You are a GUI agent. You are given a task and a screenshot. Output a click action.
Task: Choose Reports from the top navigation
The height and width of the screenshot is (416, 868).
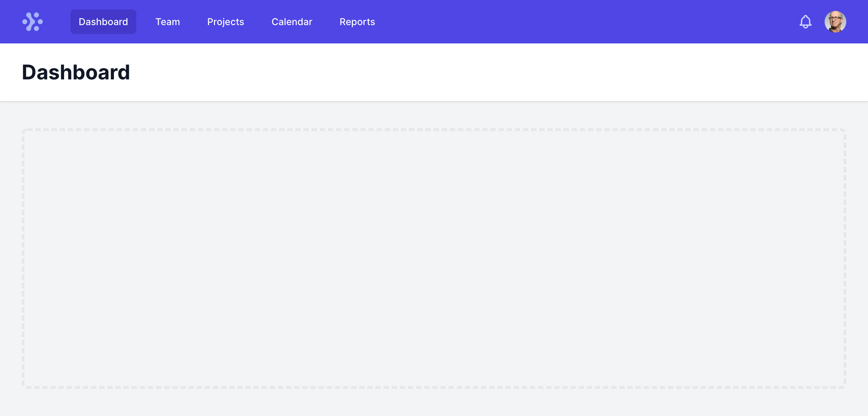point(357,22)
